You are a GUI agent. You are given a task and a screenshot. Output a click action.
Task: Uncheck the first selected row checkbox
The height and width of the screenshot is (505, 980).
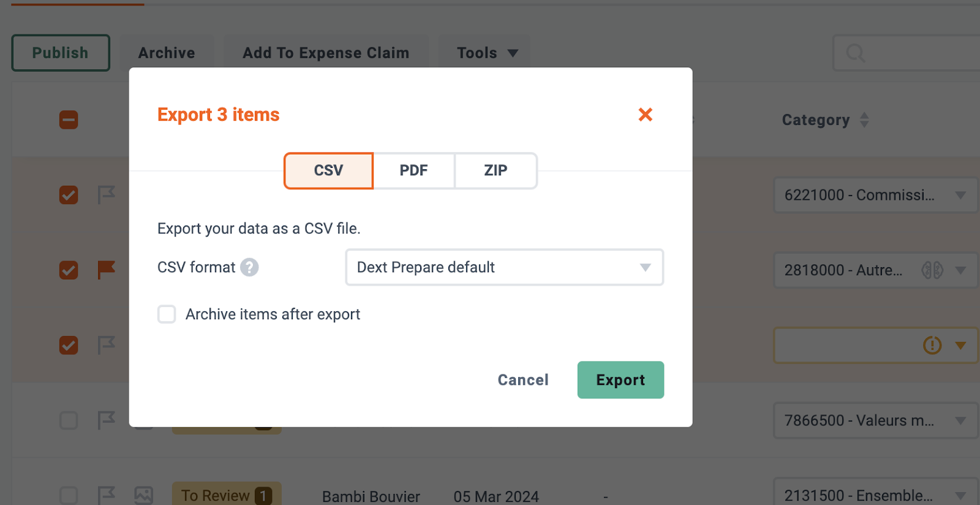click(x=69, y=195)
